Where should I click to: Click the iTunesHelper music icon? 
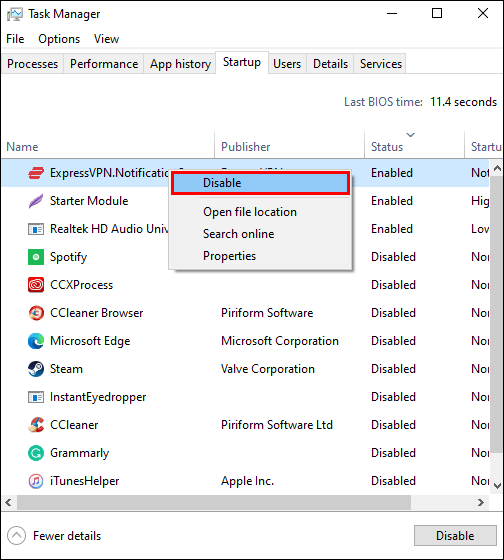coord(36,481)
